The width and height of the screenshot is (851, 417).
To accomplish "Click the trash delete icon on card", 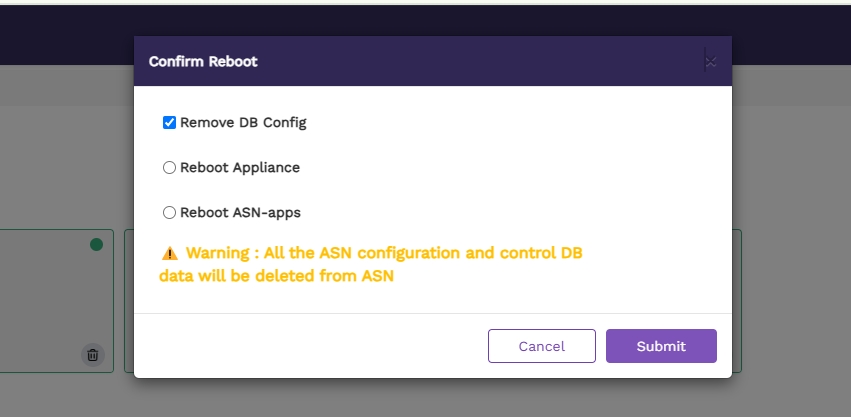I will (92, 354).
